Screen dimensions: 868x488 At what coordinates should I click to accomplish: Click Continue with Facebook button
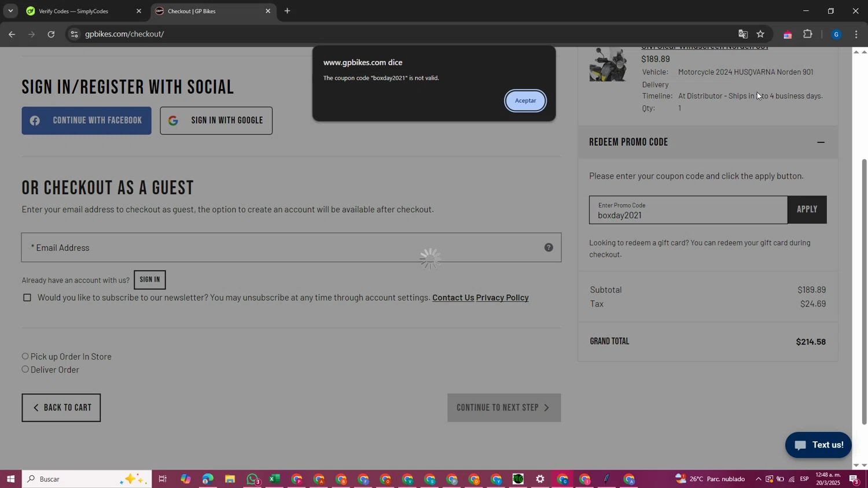pos(86,120)
